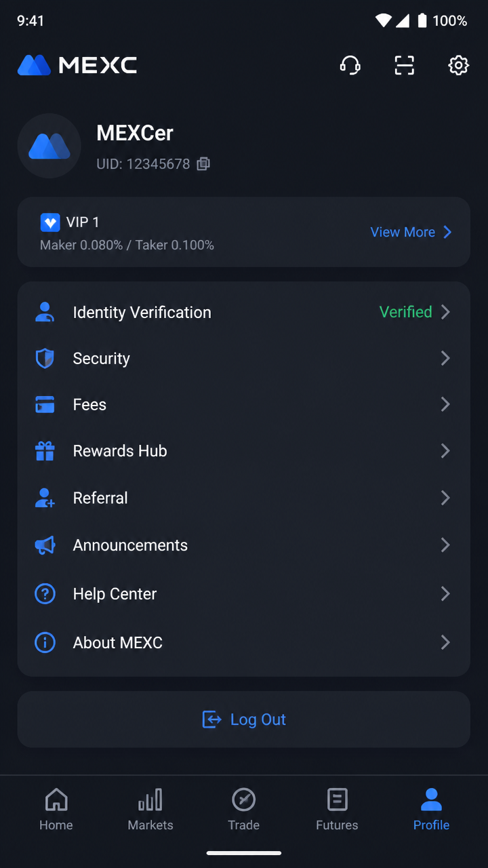
Task: Open customer support headset icon
Action: point(350,65)
